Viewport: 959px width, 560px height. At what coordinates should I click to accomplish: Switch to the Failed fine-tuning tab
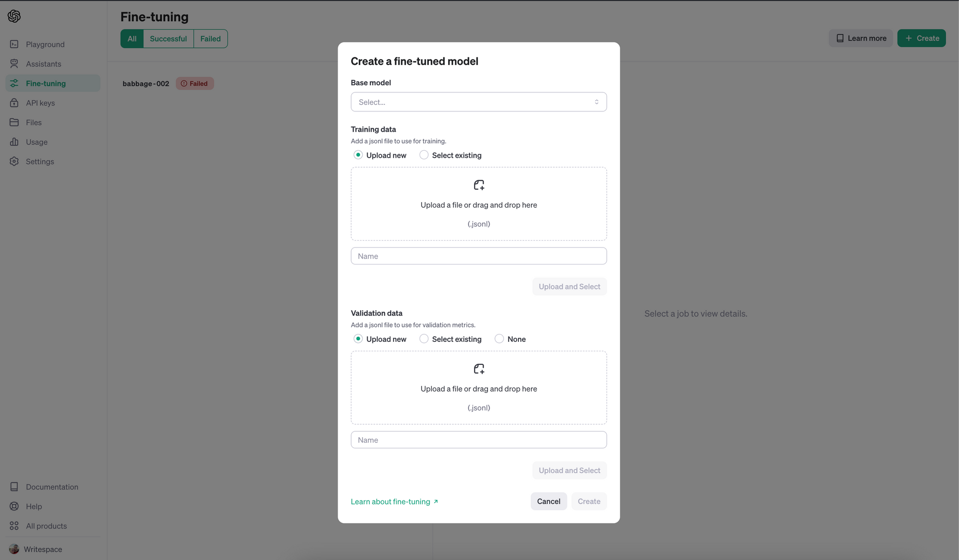point(210,38)
